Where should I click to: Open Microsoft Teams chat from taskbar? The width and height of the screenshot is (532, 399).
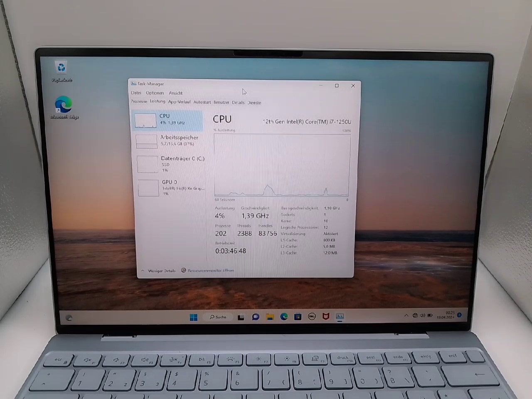(256, 317)
